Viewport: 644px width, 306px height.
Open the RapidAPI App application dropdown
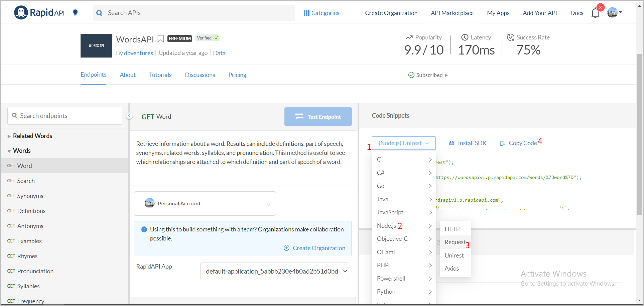[x=275, y=271]
